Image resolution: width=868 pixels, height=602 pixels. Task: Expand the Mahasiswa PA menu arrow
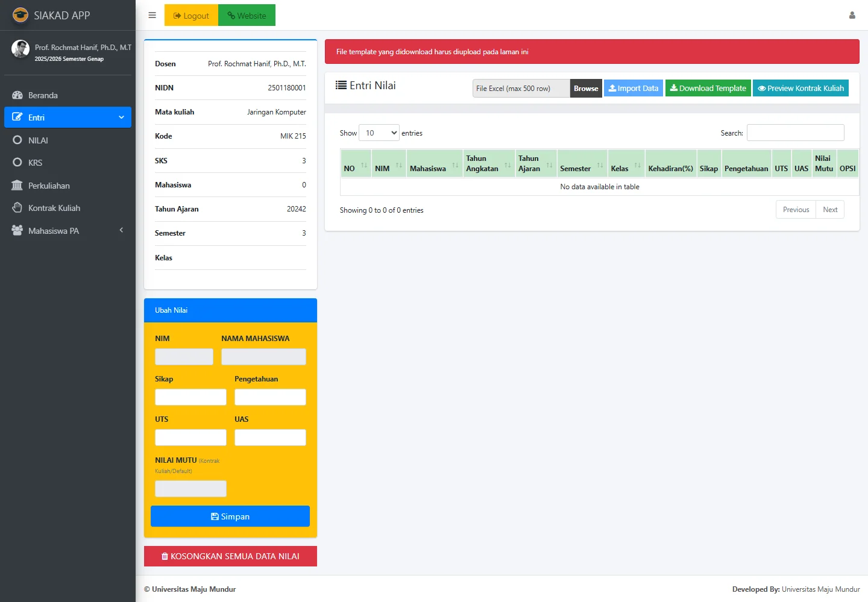[121, 230]
